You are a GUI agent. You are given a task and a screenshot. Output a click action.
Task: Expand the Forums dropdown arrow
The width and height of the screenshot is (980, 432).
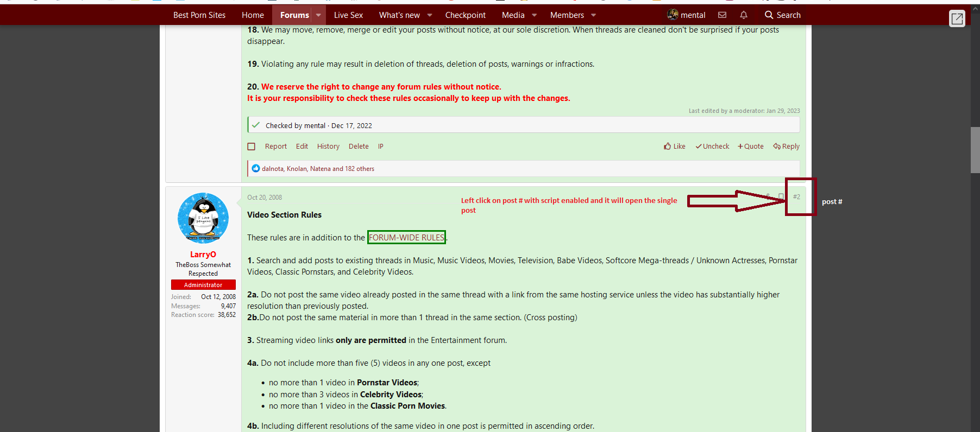pyautogui.click(x=318, y=15)
